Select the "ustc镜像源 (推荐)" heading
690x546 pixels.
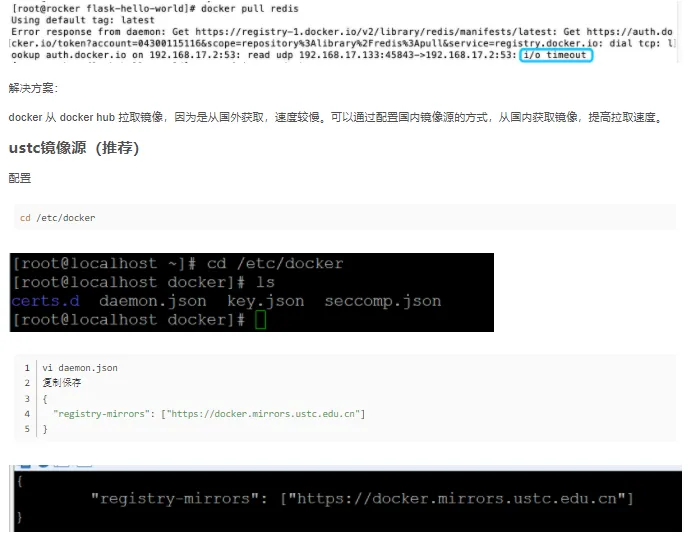pyautogui.click(x=74, y=148)
